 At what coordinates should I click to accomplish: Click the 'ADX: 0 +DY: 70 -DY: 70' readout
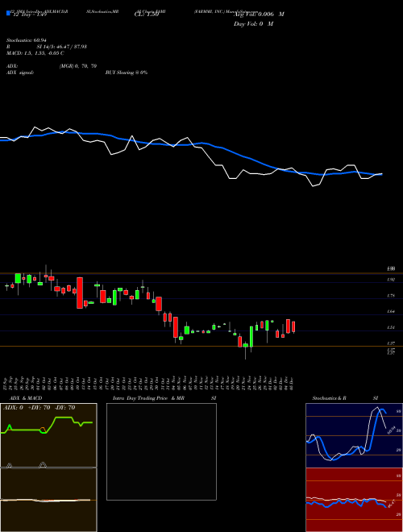[39, 408]
